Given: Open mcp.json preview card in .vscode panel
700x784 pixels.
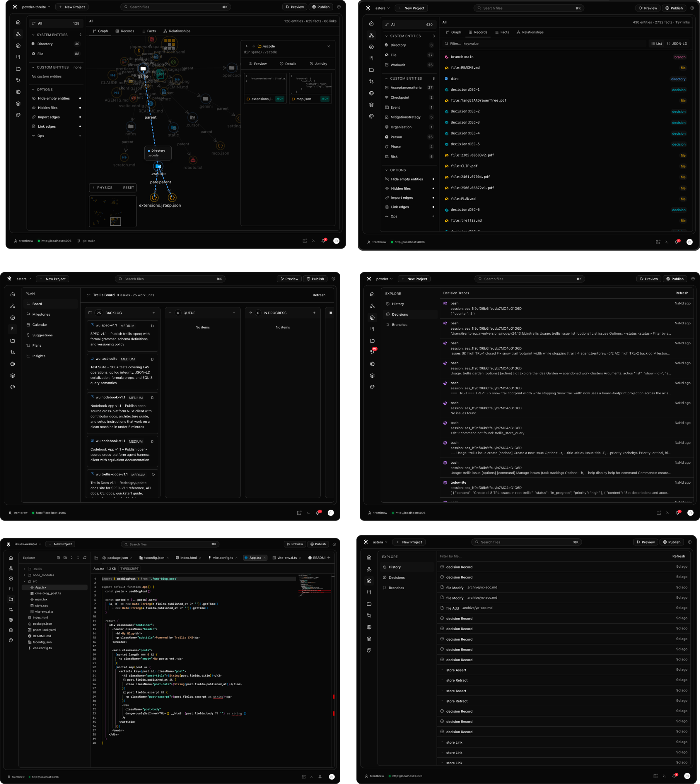Looking at the screenshot, I should tap(310, 88).
